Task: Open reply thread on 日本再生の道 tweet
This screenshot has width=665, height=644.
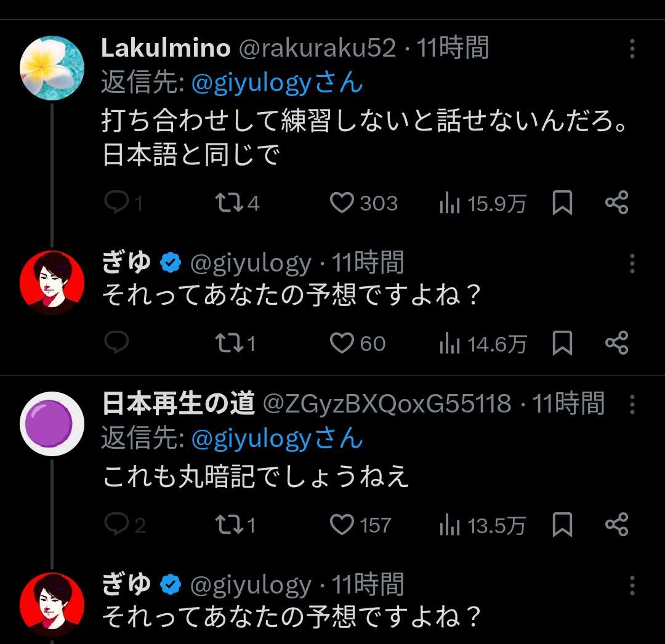Action: pyautogui.click(x=116, y=525)
